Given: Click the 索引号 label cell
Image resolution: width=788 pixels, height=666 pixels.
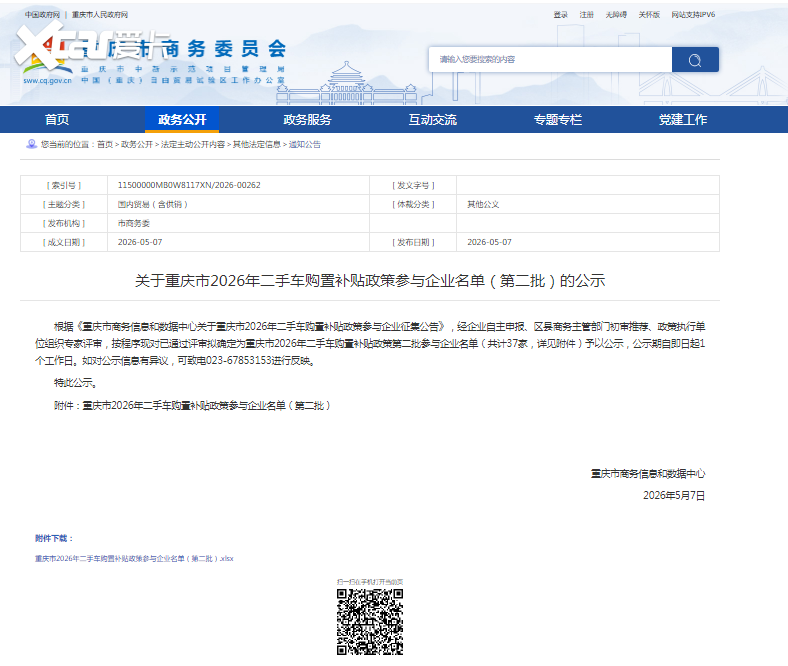Looking at the screenshot, I should (x=64, y=185).
